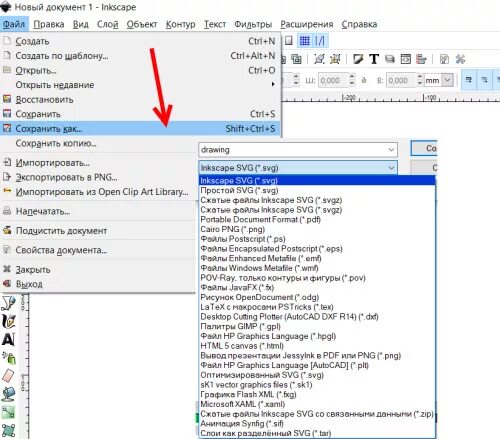Adjust the В height spinner arrows
500x439 pixels.
[420, 80]
